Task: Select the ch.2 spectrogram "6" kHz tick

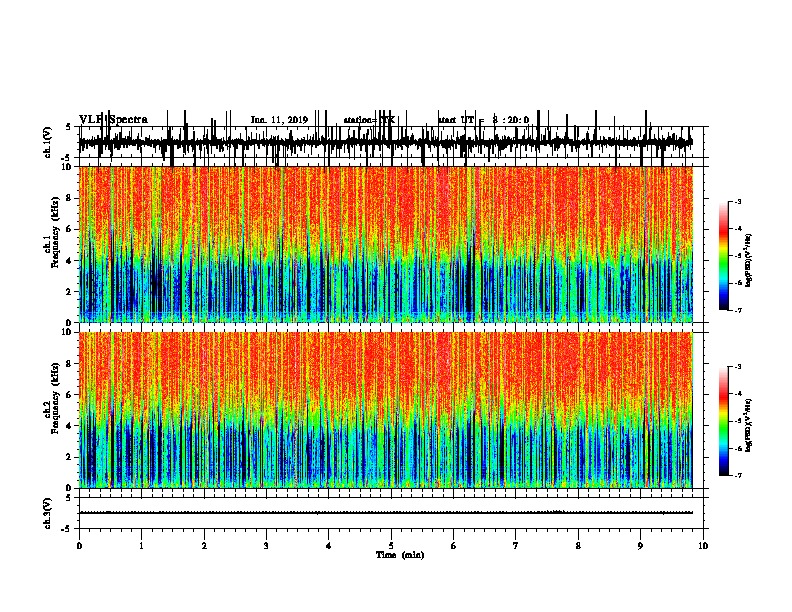Action: (x=70, y=395)
